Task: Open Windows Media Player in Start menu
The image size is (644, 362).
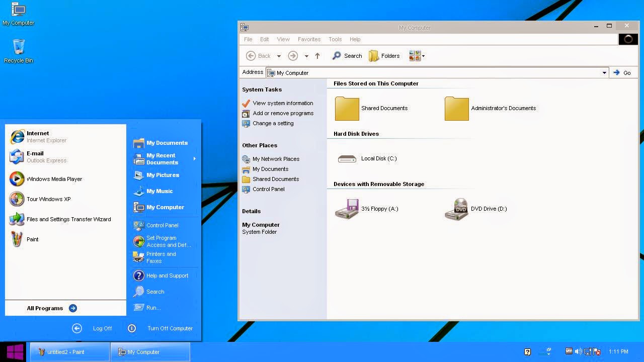Action: (x=46, y=179)
